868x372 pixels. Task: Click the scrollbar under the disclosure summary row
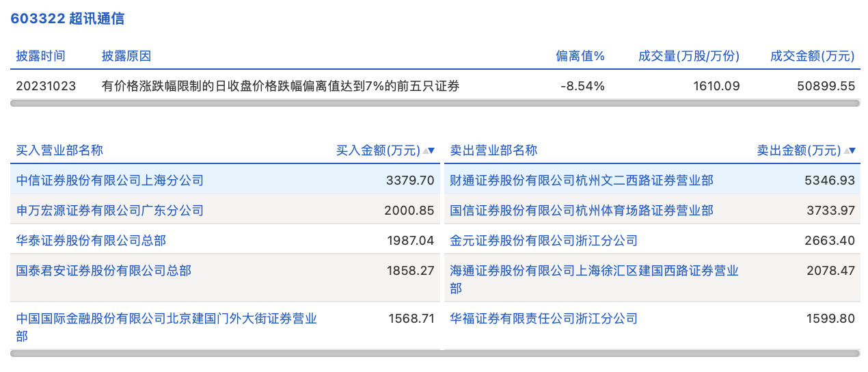pos(435,103)
